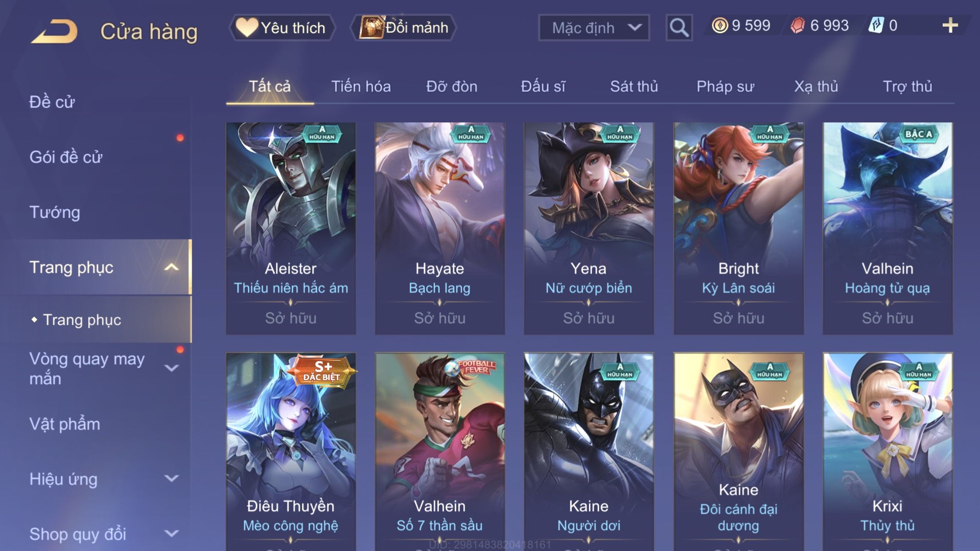
Task: Select Yena Nữ cướp biển skin card
Action: [589, 228]
